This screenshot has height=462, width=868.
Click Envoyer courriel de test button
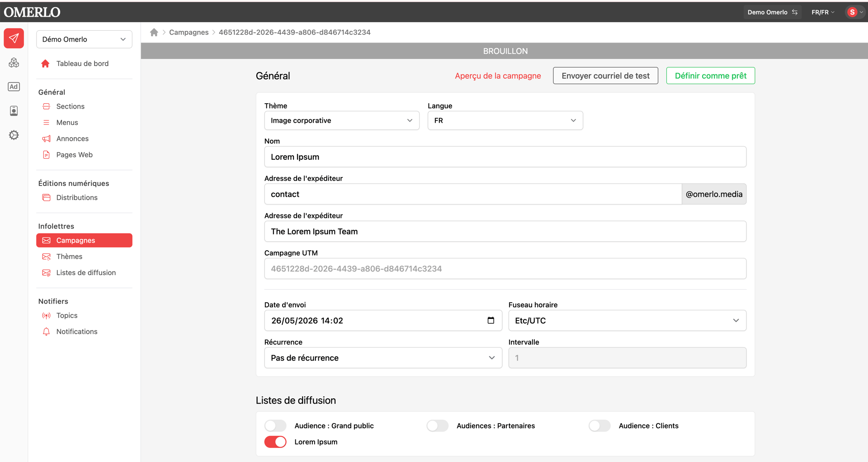(606, 76)
